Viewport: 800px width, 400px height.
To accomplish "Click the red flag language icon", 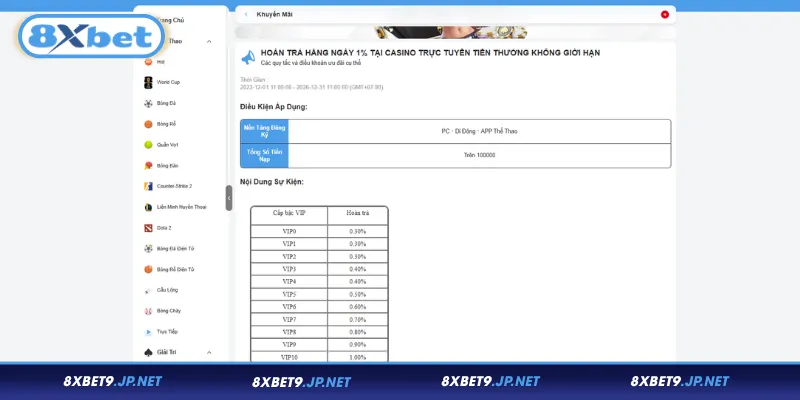I will [x=664, y=14].
